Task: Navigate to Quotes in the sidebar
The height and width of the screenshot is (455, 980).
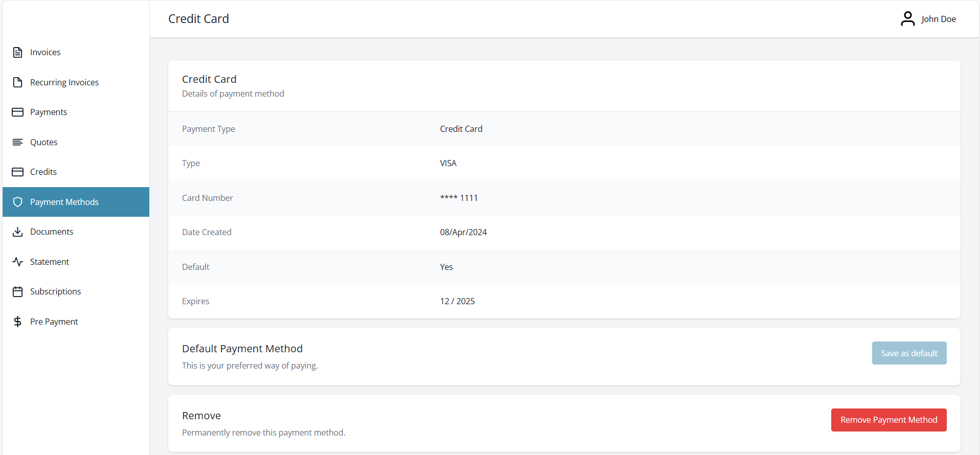Action: pos(43,142)
